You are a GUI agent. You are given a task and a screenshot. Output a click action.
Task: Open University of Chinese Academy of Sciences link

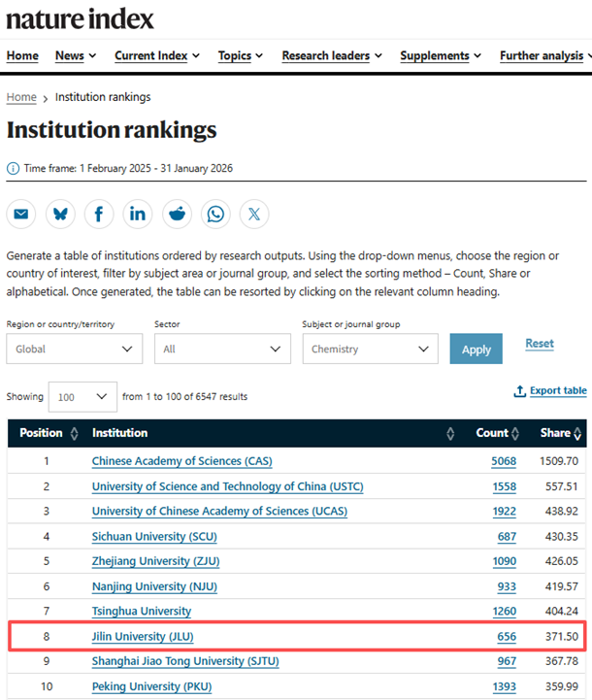(x=219, y=511)
